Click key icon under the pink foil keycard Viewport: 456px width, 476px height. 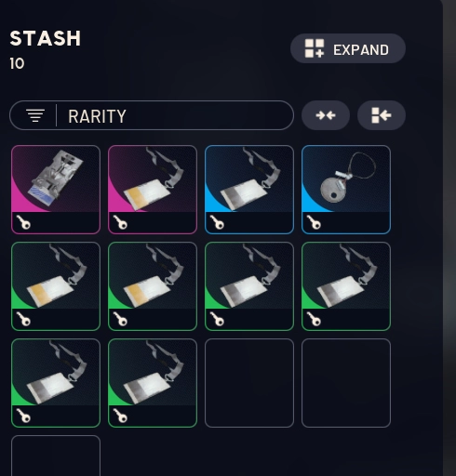pos(23,222)
